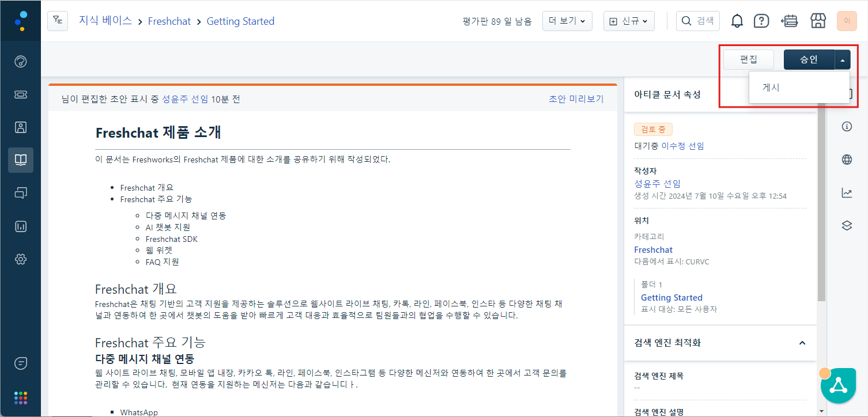Open the knowledge base book icon
Image resolution: width=868 pixels, height=417 pixels.
[x=21, y=160]
